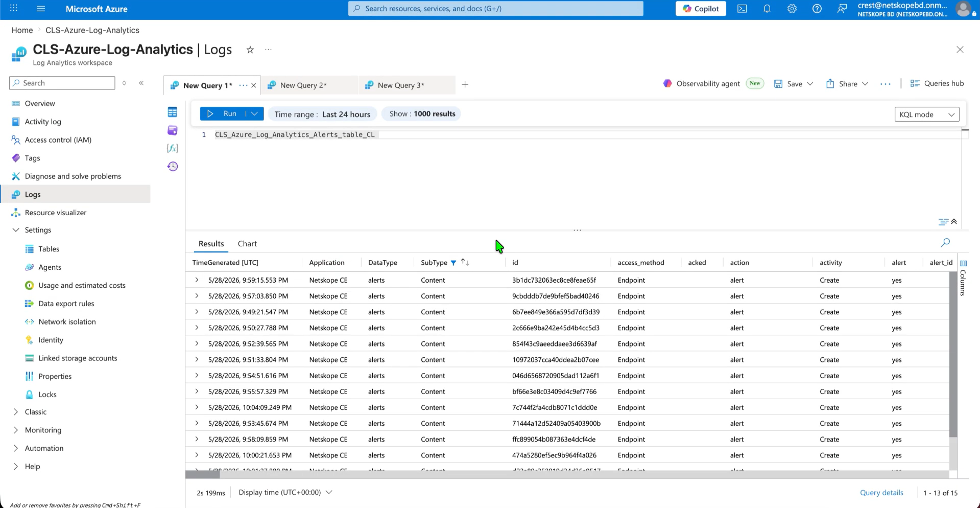Collapse the query editor with double chevron
Image resolution: width=980 pixels, height=508 pixels.
(x=954, y=222)
